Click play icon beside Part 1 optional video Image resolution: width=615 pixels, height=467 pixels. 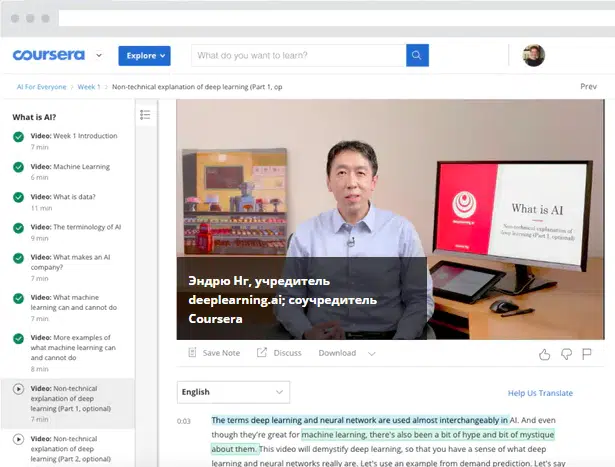(x=18, y=389)
